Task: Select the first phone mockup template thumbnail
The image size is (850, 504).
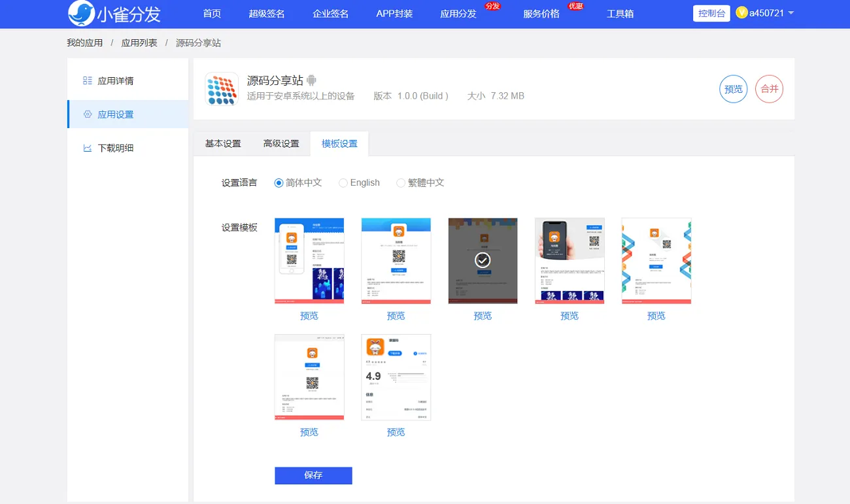Action: click(309, 261)
